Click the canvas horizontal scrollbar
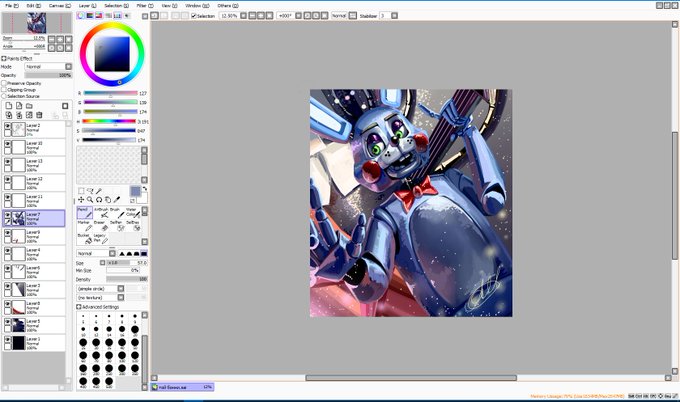Viewport: 680px width, 402px height. click(x=411, y=378)
